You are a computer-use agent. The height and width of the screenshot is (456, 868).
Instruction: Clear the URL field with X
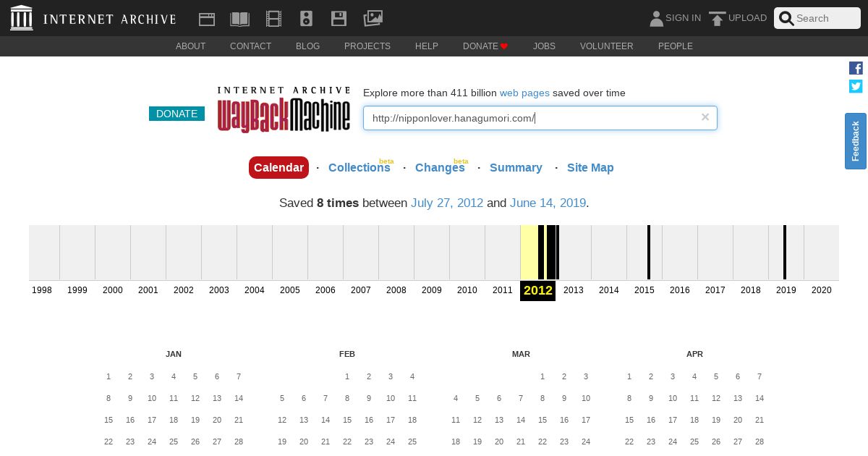pos(705,117)
